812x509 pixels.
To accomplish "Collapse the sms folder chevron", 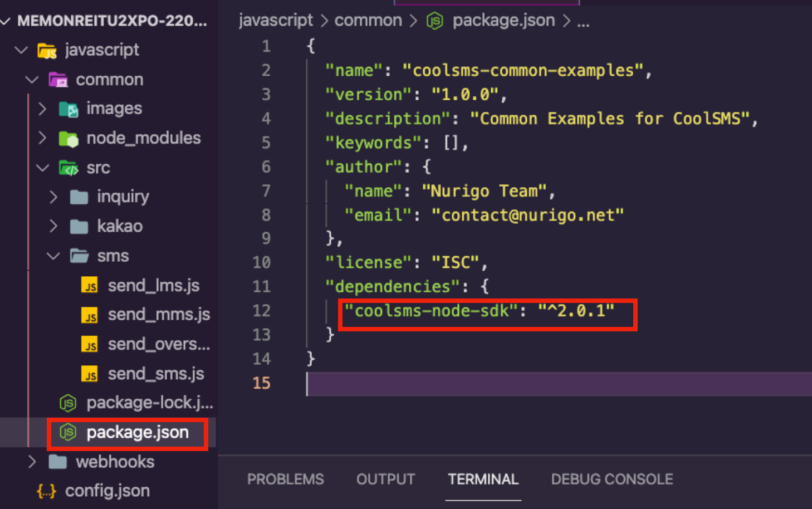I will pyautogui.click(x=53, y=256).
